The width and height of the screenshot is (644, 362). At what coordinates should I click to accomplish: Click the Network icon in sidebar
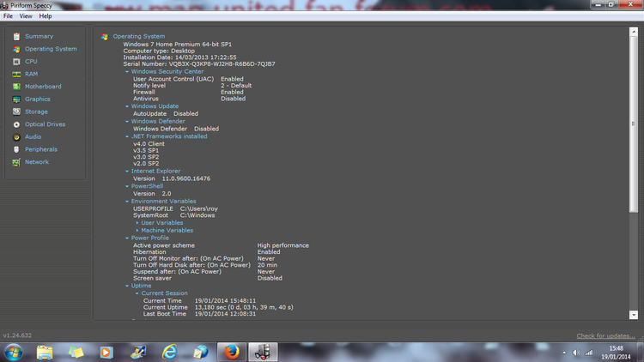[15, 161]
